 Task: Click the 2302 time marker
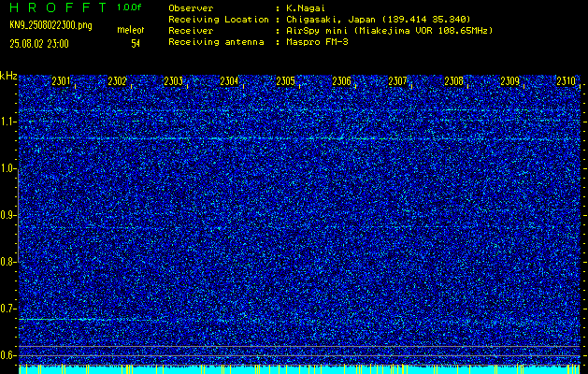click(x=117, y=80)
